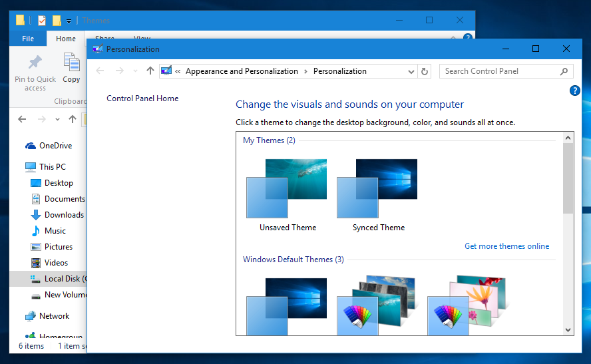
Task: Click Get more themes online link
Action: [506, 246]
